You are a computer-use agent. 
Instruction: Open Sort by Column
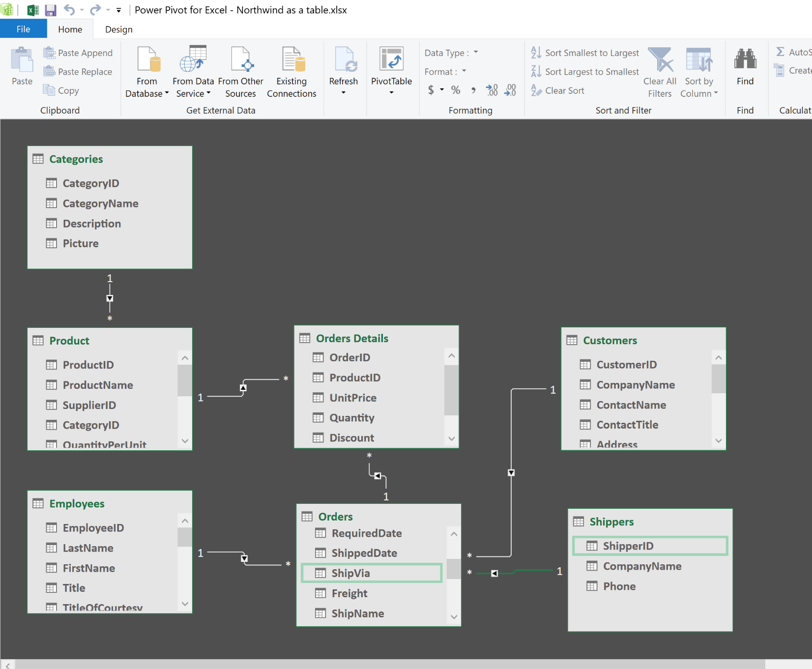pos(699,72)
